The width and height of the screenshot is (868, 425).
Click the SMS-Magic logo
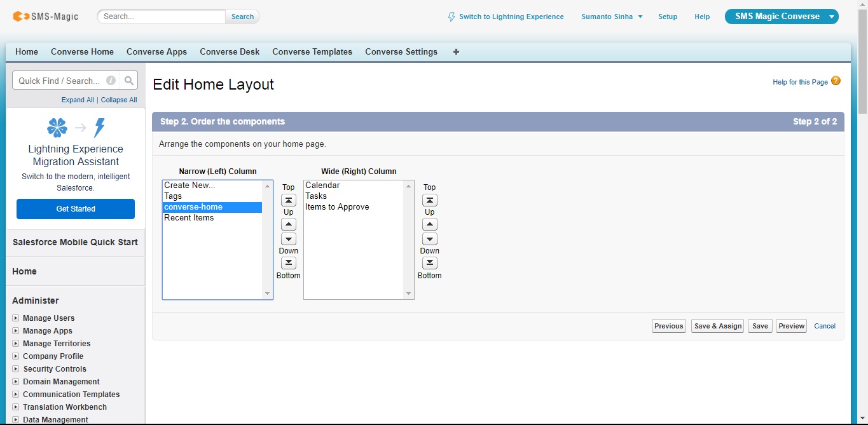(45, 17)
